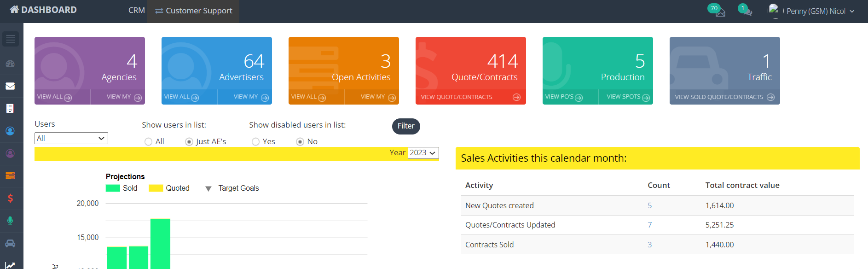Screen dimensions: 868x269
Task: Click arrow in View Sold Quote/Contracts bar
Action: point(770,97)
